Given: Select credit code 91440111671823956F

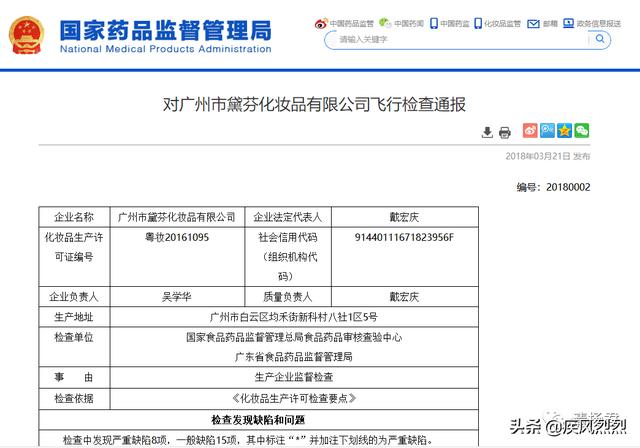Looking at the screenshot, I should pos(404,237).
